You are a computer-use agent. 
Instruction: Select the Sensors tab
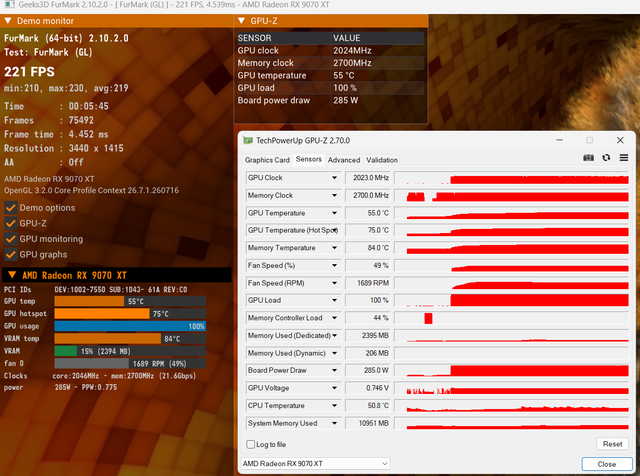309,159
